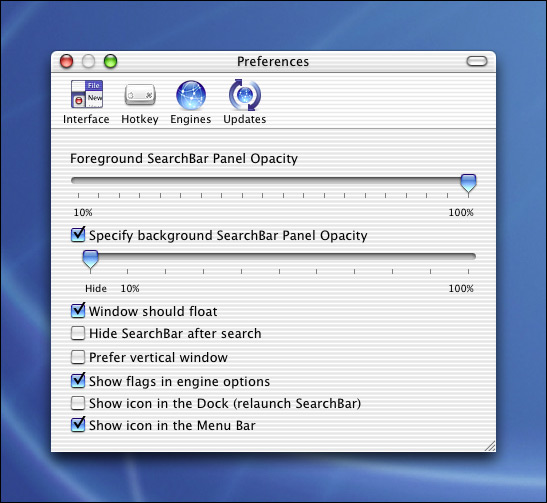547x503 pixels.
Task: Uncheck Show icon in the Menu Bar
Action: pyautogui.click(x=78, y=425)
